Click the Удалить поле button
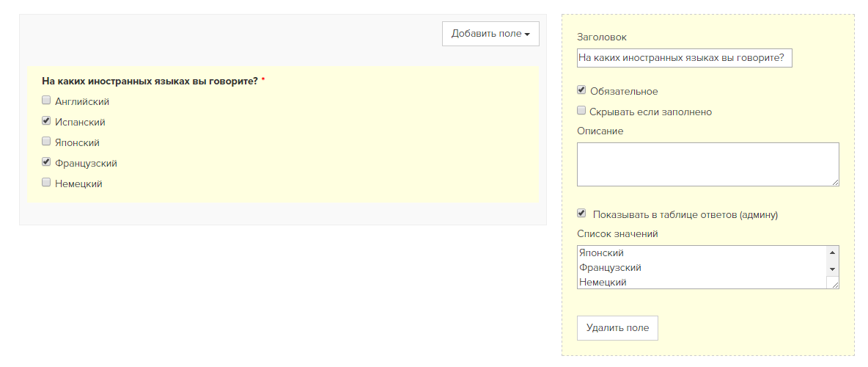The height and width of the screenshot is (367, 868). [617, 328]
